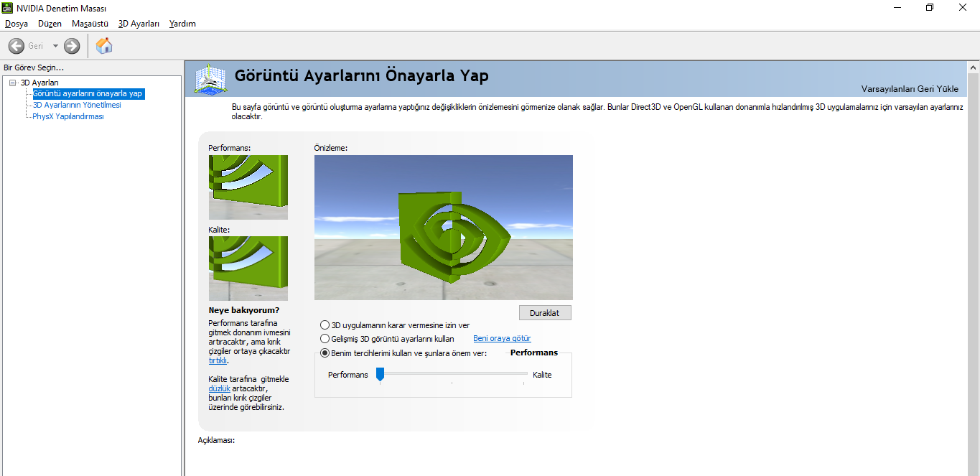Click the 'tırtıklı' help link
The height and width of the screenshot is (476, 980).
click(x=217, y=360)
